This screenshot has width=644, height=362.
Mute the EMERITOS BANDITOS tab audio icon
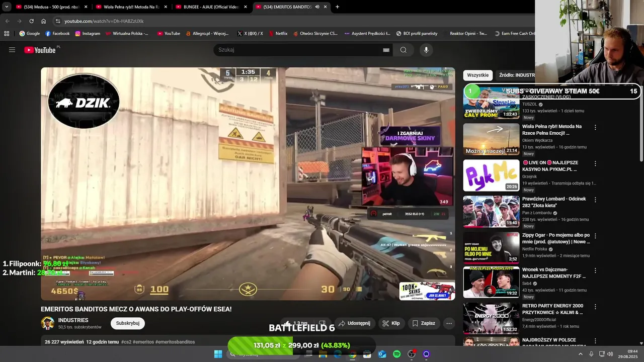(317, 7)
